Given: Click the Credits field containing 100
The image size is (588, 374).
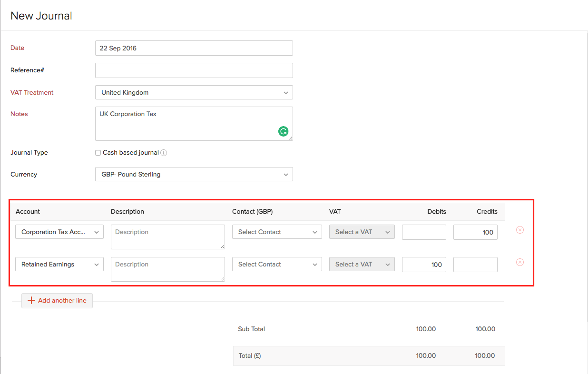Looking at the screenshot, I should pos(475,232).
